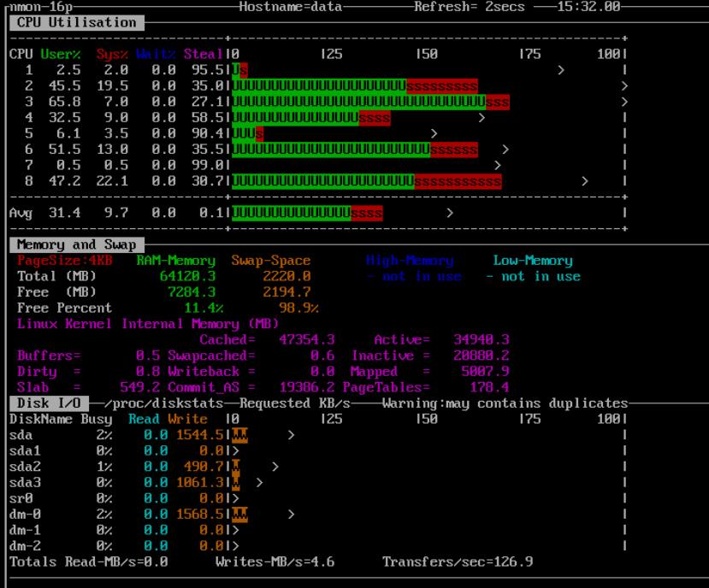709x588 pixels.
Task: Click RAM free percent 11.4%
Action: click(x=204, y=309)
